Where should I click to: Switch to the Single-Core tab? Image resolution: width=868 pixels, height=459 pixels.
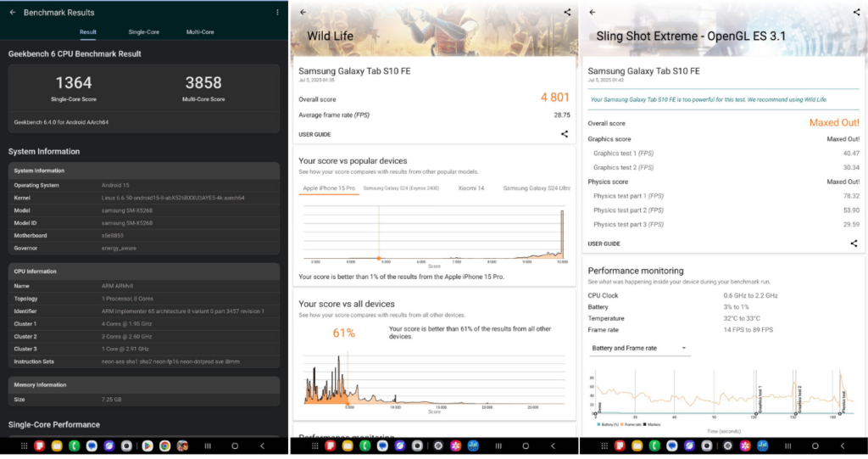coord(143,32)
